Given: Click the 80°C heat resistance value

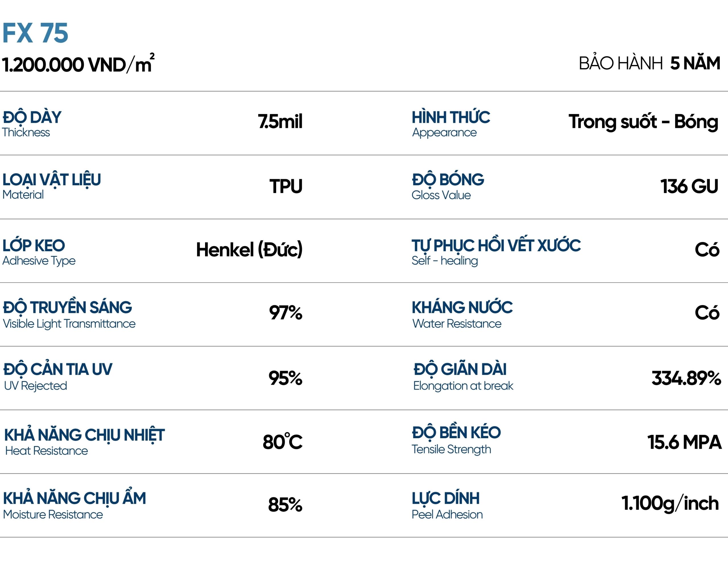Looking at the screenshot, I should point(282,442).
